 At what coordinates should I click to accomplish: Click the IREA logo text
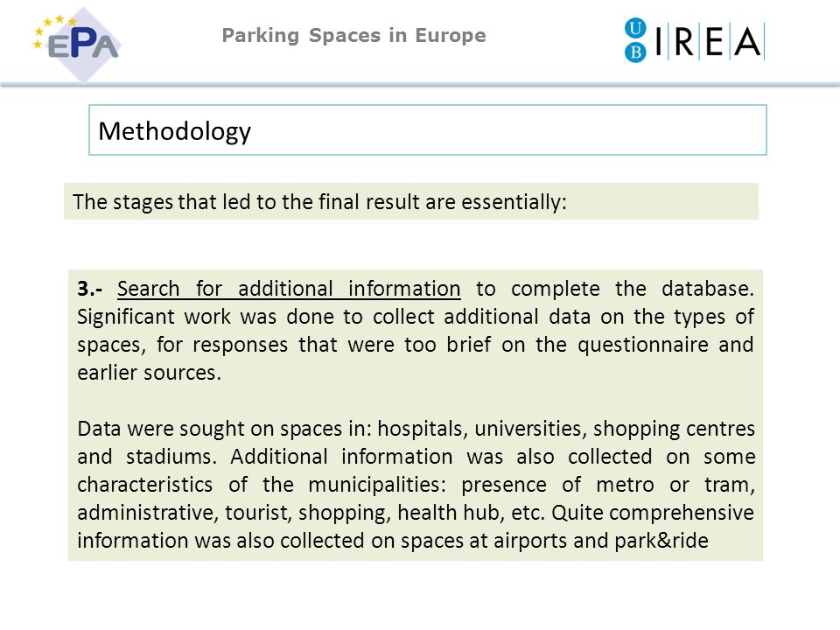pyautogui.click(x=709, y=41)
